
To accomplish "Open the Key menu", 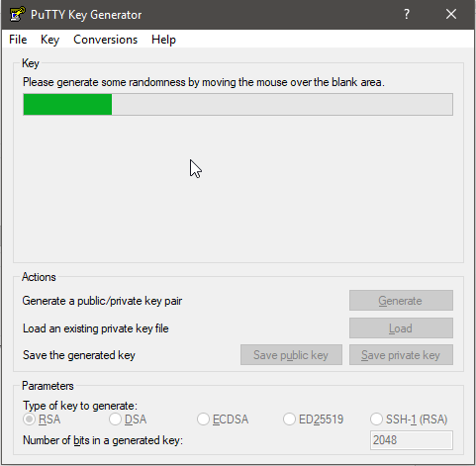I will 49,40.
